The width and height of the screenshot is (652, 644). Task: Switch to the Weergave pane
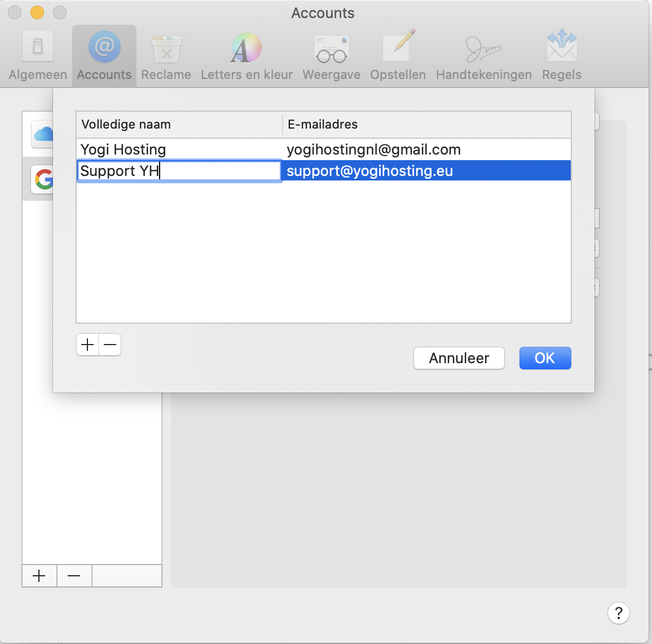point(332,56)
